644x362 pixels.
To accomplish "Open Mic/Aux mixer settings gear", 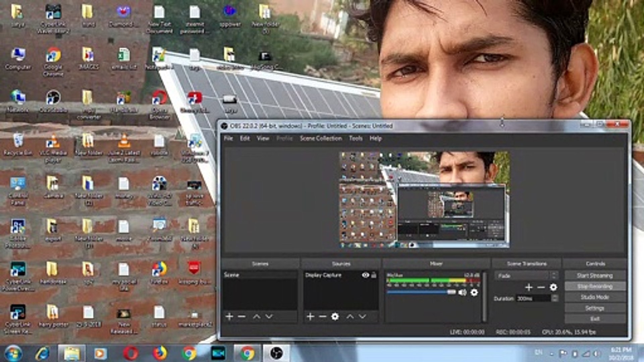I will tap(474, 293).
